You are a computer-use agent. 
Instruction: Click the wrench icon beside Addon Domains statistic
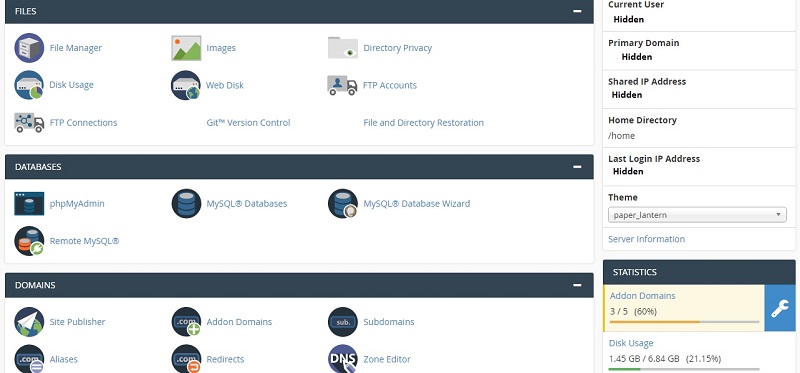point(780,308)
